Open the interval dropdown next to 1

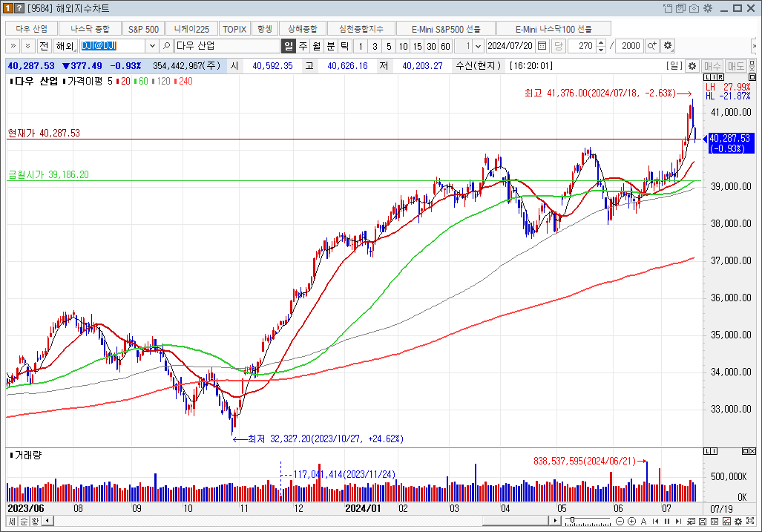[478, 46]
